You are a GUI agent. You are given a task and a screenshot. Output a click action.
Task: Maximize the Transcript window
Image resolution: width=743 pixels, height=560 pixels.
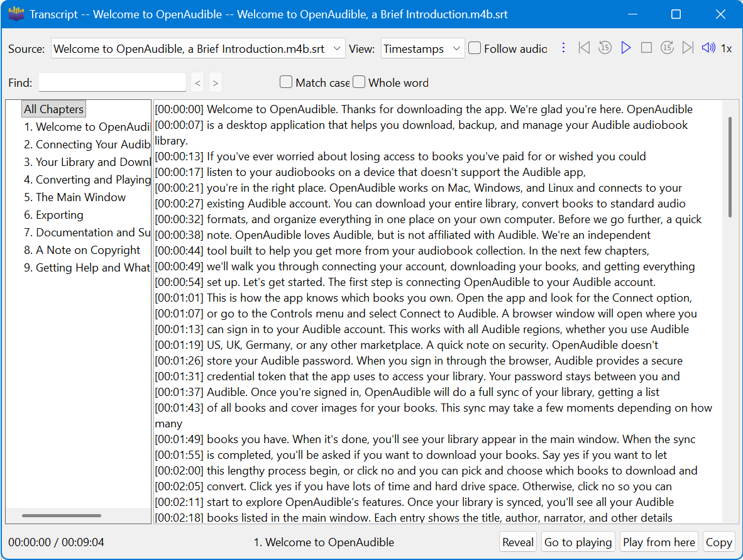(676, 14)
